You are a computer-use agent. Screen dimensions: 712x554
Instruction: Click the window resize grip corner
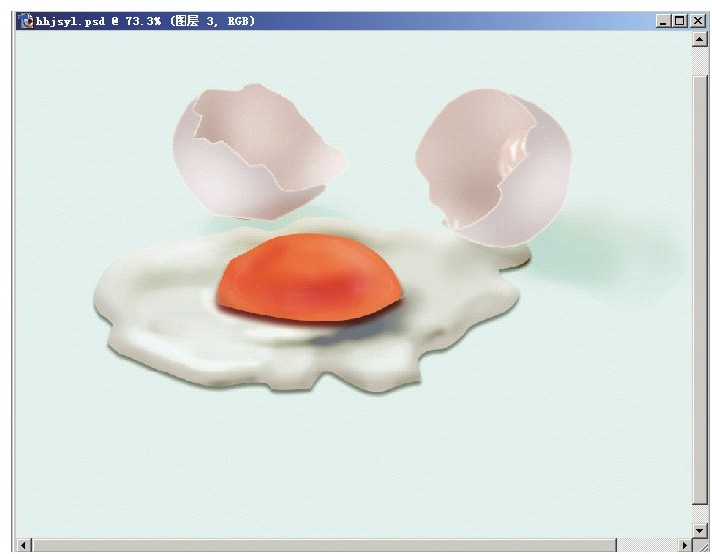(700, 545)
